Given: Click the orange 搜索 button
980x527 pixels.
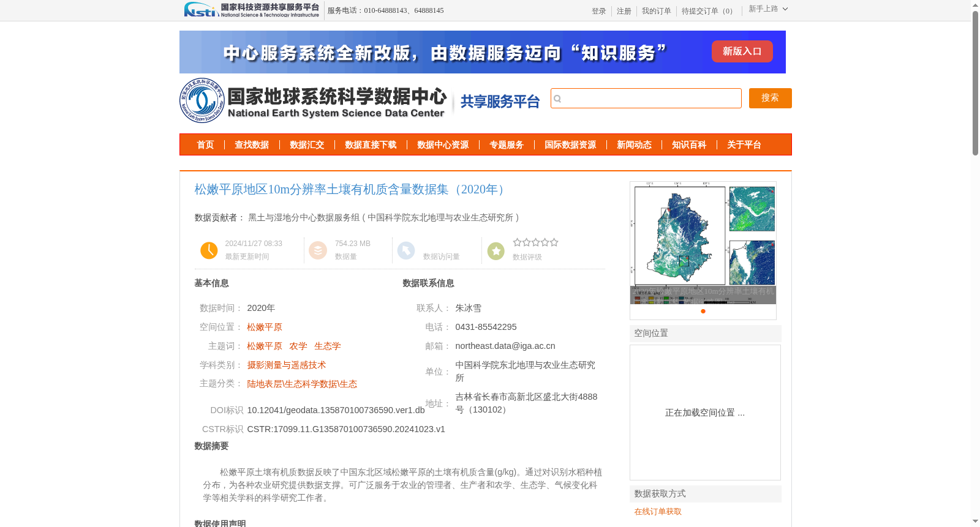Looking at the screenshot, I should tap(770, 98).
